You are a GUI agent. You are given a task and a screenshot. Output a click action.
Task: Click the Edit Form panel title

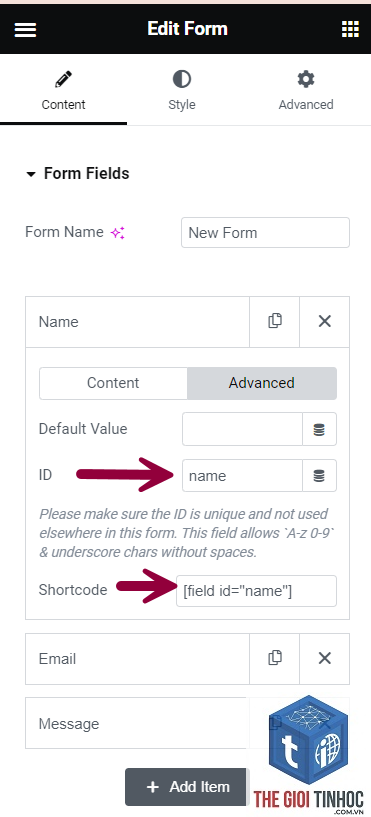tap(187, 29)
